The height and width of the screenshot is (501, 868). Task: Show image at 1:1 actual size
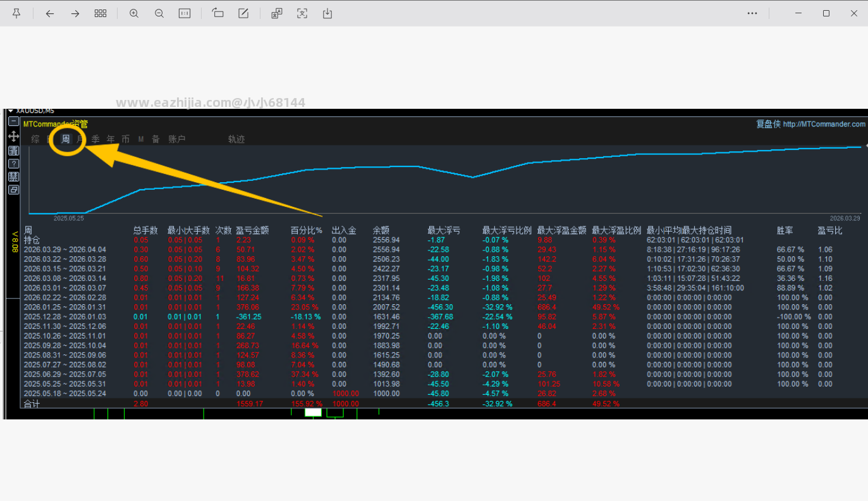tap(185, 13)
